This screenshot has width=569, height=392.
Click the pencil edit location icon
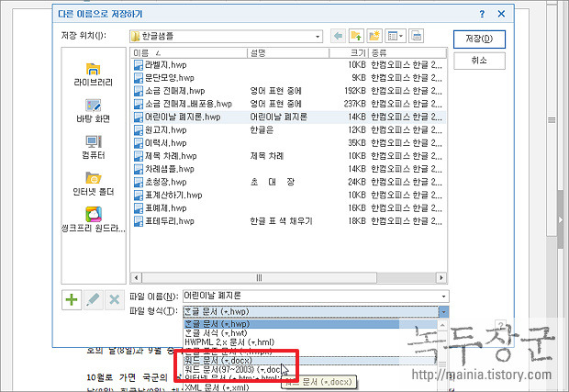(x=94, y=300)
